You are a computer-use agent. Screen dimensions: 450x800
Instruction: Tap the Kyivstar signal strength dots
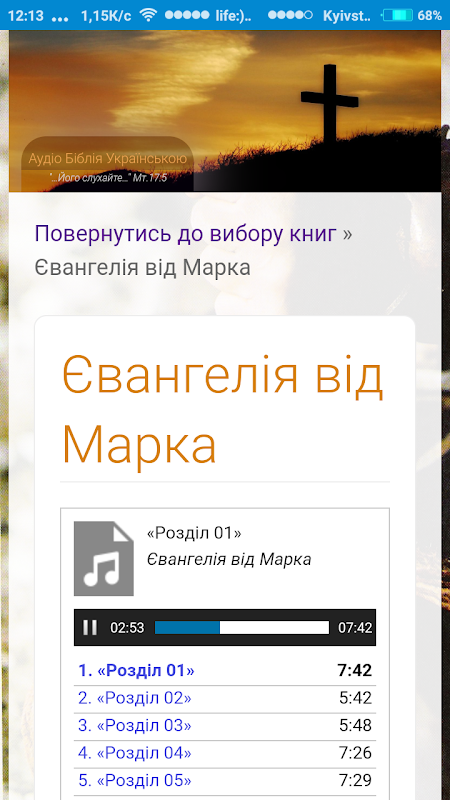point(290,15)
